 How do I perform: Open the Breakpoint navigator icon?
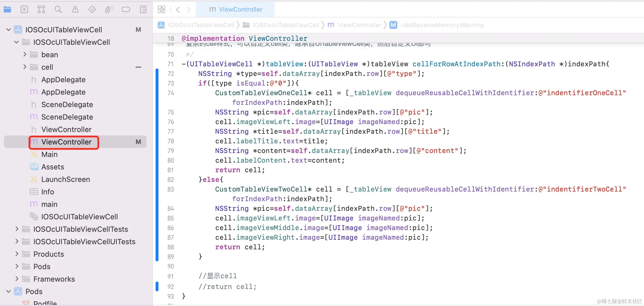[x=126, y=10]
